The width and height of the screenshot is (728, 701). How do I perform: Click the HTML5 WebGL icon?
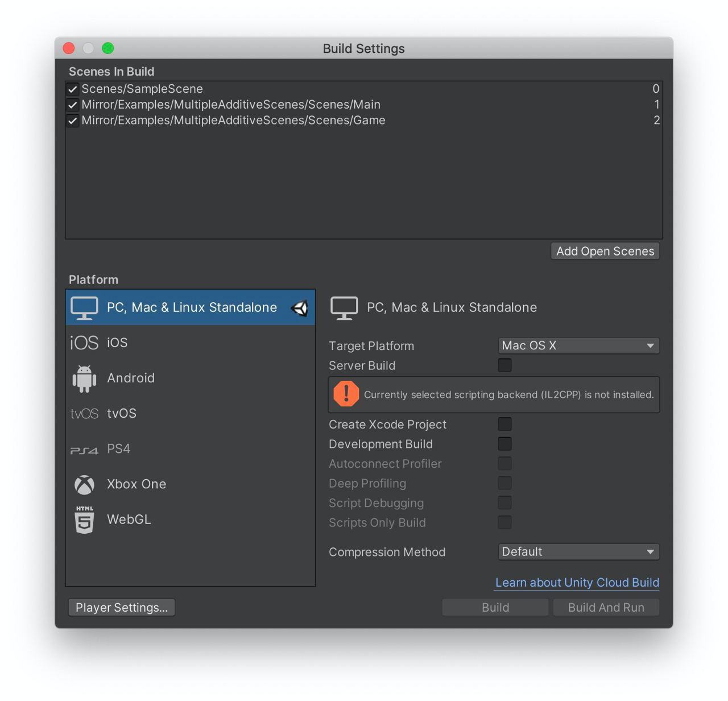(84, 519)
